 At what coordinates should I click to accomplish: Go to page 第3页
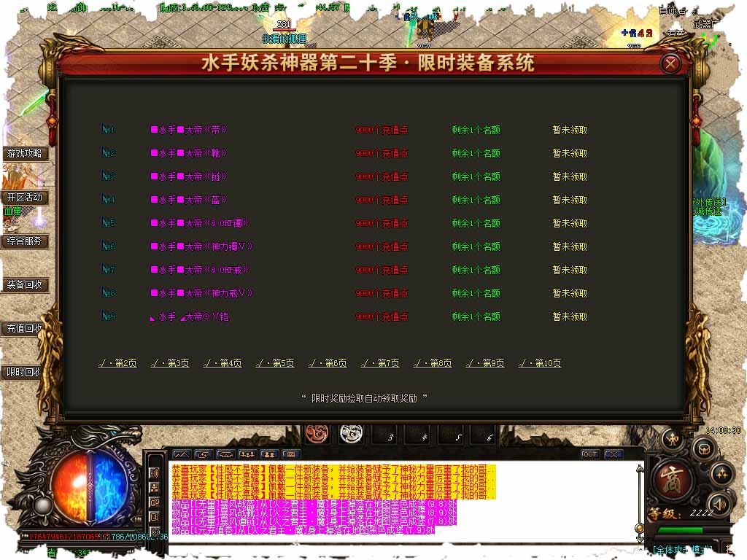tap(169, 363)
